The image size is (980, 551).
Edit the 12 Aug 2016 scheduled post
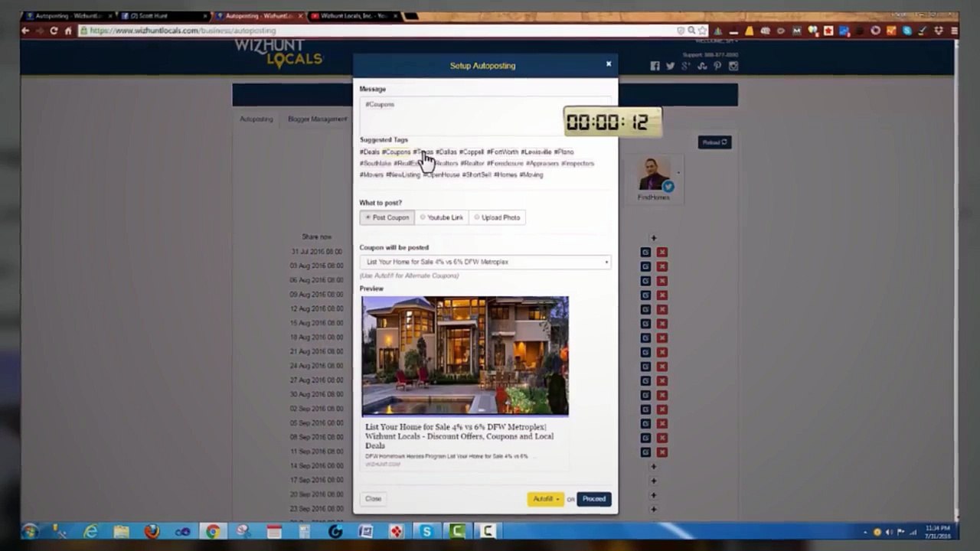(645, 309)
